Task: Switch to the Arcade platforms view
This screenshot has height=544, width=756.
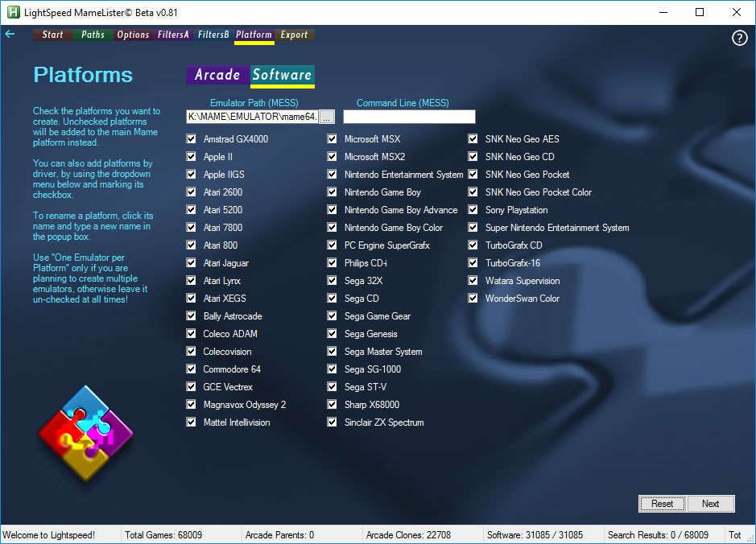Action: pyautogui.click(x=217, y=75)
